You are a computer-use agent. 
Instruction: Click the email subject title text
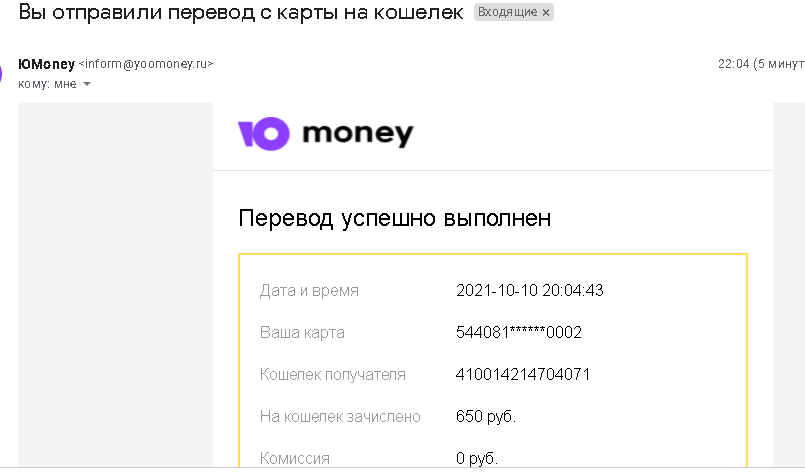click(x=241, y=12)
